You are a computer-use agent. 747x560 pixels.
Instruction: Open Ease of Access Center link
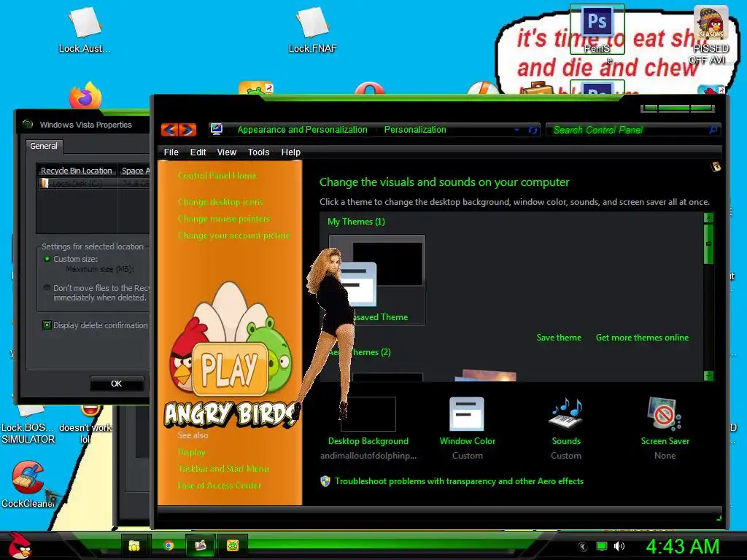tap(220, 485)
